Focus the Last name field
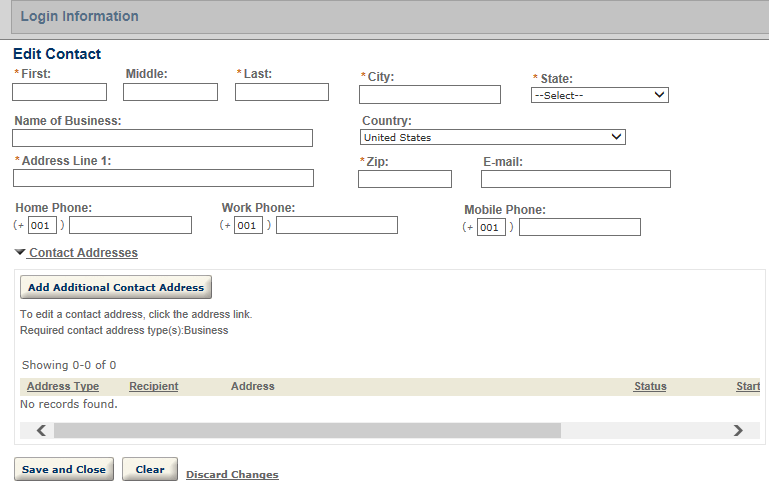Image resolution: width=769 pixels, height=489 pixels. click(x=281, y=92)
